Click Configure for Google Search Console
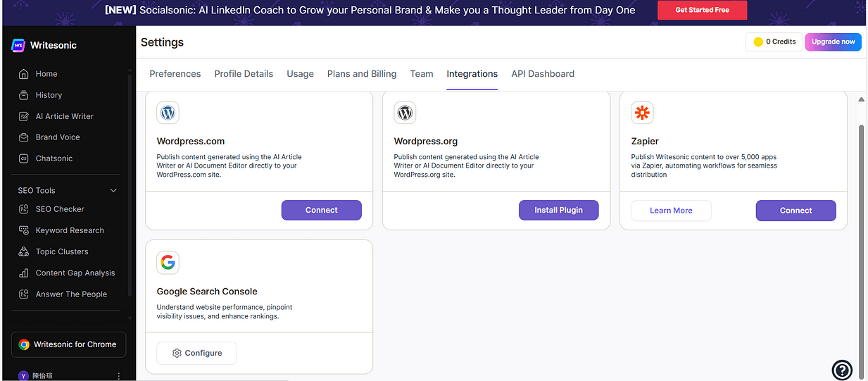 click(196, 353)
